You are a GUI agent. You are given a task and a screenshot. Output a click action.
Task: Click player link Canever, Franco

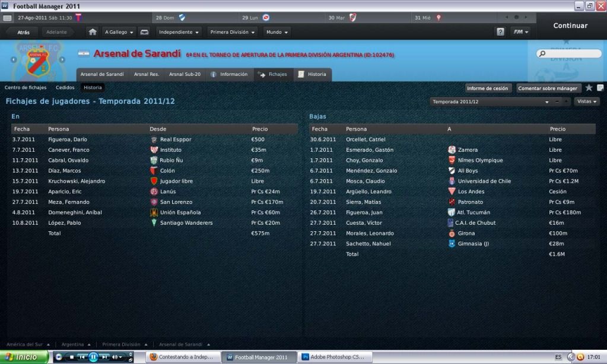pyautogui.click(x=68, y=150)
